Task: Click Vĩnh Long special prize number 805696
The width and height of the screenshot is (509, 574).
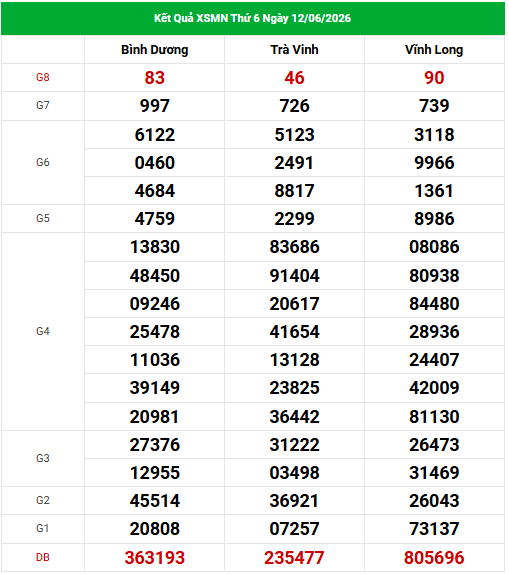Action: [434, 558]
